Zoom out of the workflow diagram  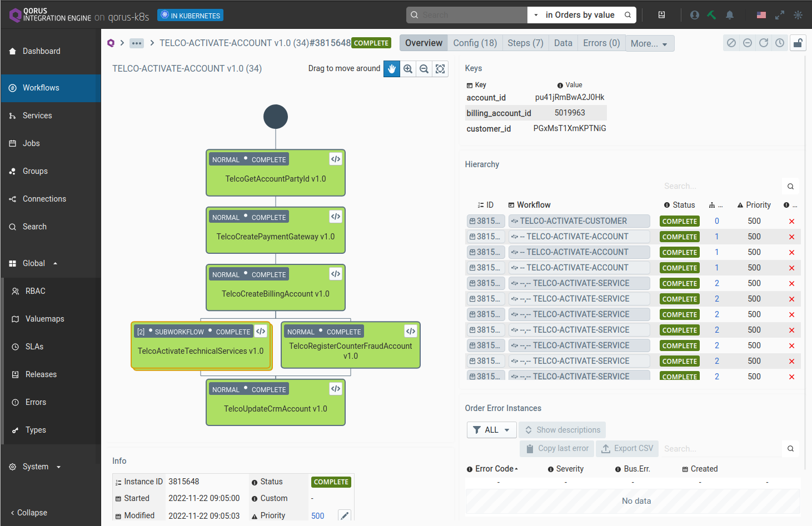[x=424, y=68]
